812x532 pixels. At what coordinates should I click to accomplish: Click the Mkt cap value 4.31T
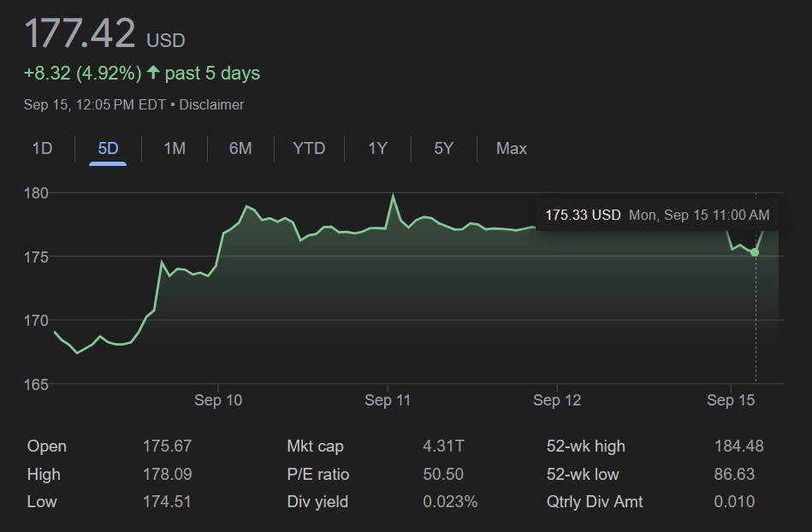pyautogui.click(x=443, y=446)
